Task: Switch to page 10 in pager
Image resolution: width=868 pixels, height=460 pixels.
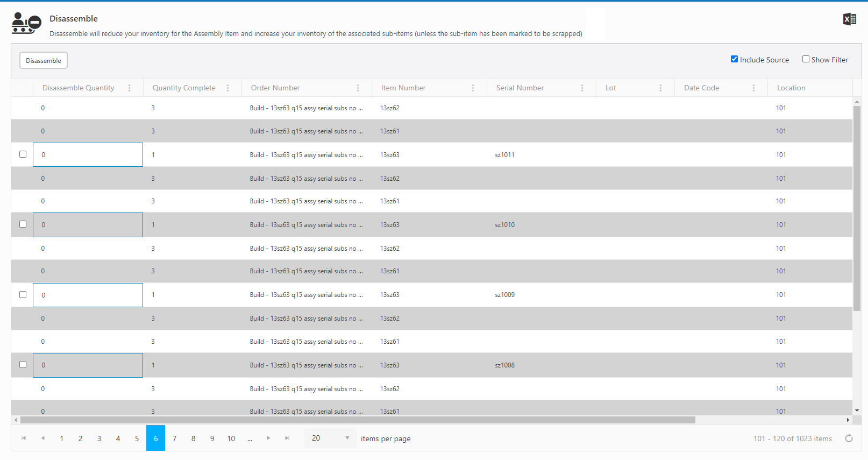Action: 231,438
